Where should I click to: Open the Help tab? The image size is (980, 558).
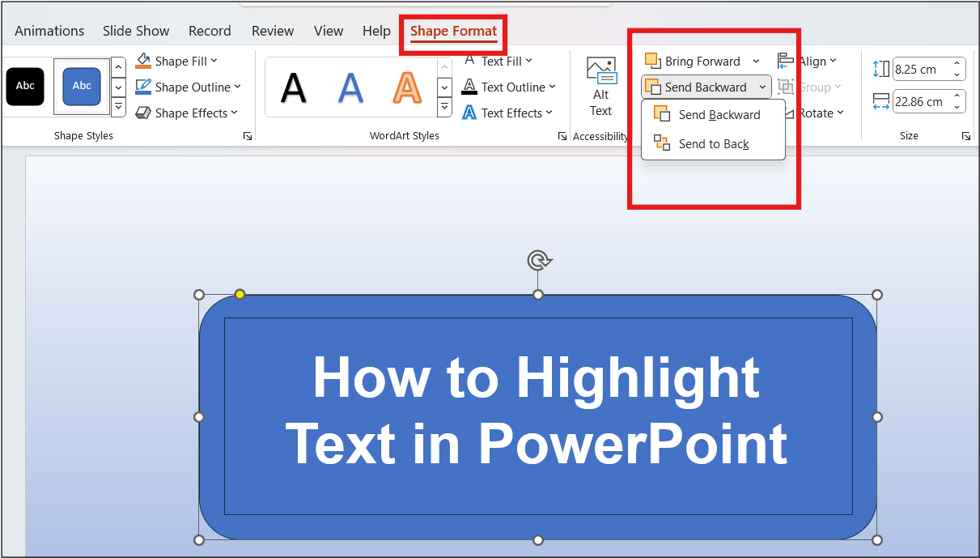click(376, 31)
